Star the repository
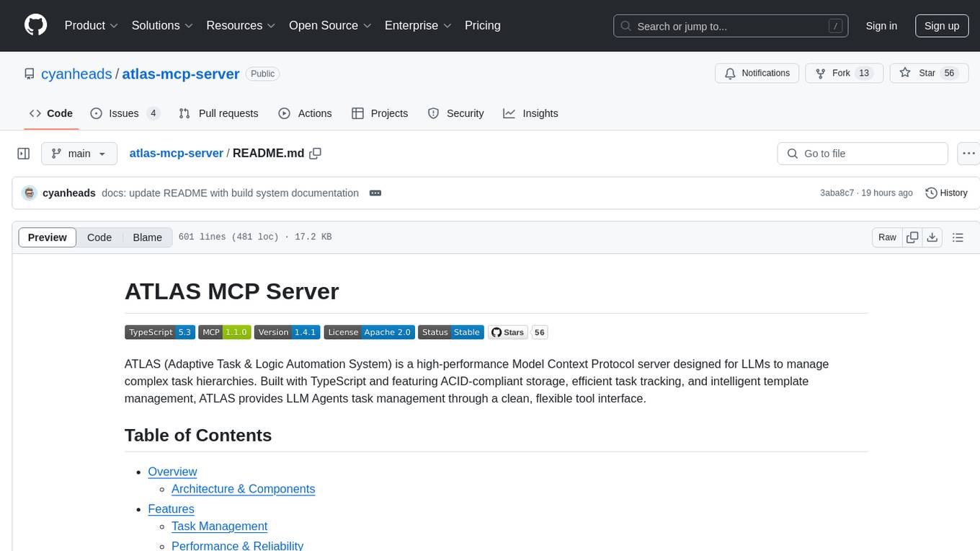The height and width of the screenshot is (551, 980). click(928, 73)
